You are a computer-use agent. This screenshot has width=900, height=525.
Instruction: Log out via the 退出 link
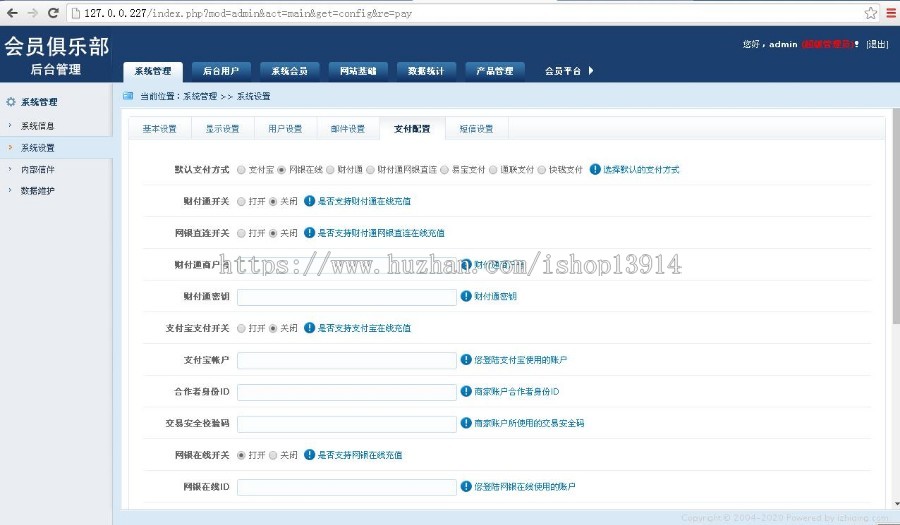click(x=877, y=44)
